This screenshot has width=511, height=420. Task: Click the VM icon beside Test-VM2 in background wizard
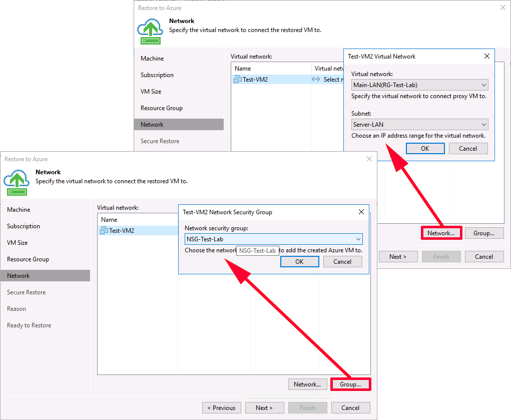238,79
